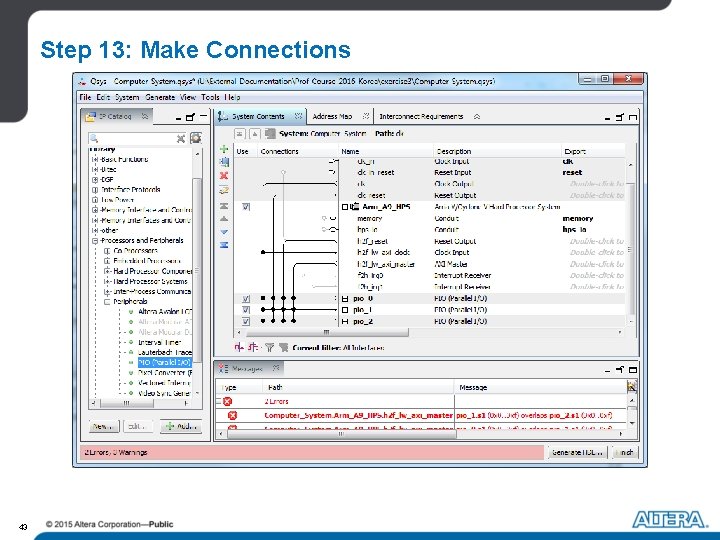Click the messages filter icon at Messages panel top-right
Screen dimensions: 720x540
(x=632, y=387)
